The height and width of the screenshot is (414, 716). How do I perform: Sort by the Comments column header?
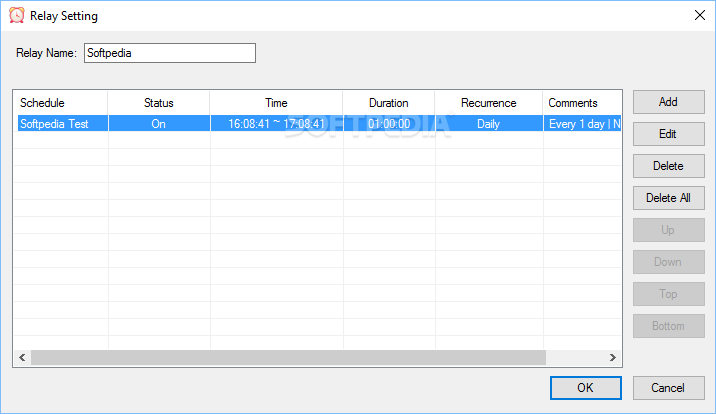(x=582, y=103)
